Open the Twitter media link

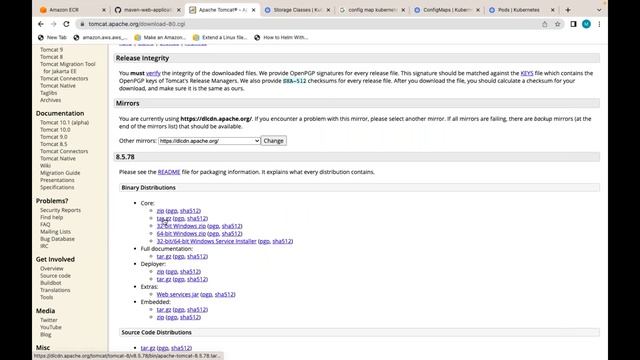(x=49, y=320)
